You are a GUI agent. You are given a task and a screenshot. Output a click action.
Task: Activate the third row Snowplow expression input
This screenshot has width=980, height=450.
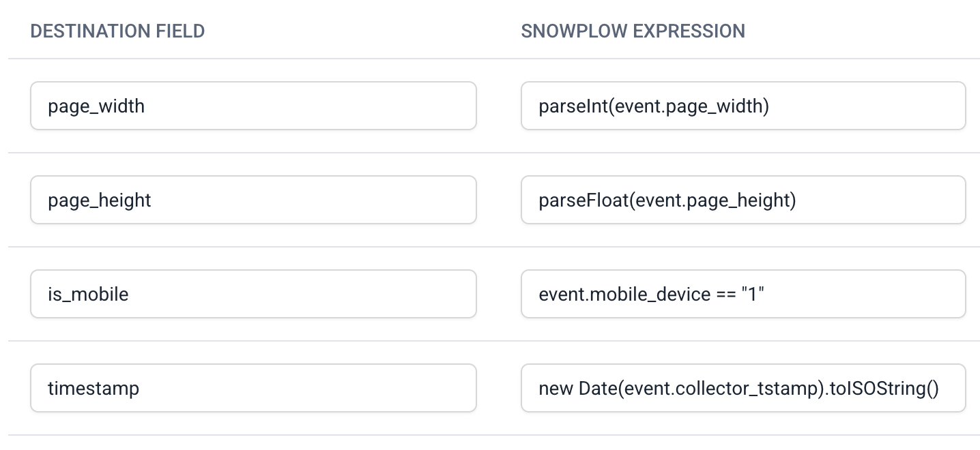tap(743, 294)
